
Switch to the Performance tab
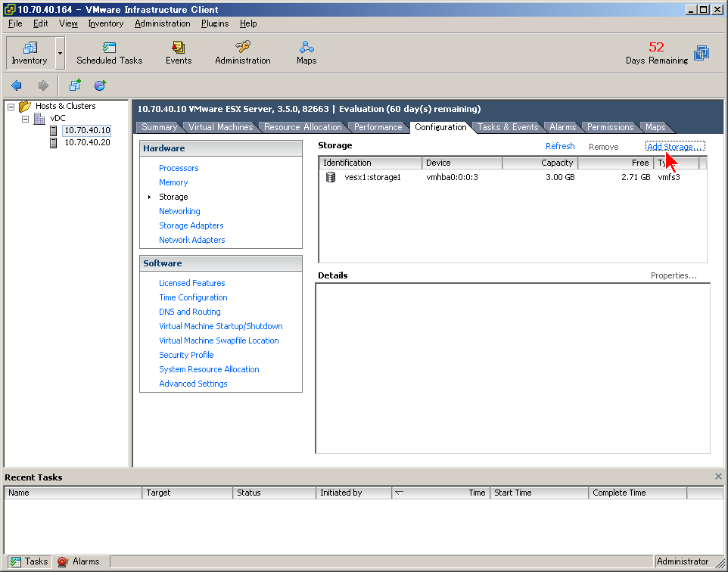click(x=378, y=127)
